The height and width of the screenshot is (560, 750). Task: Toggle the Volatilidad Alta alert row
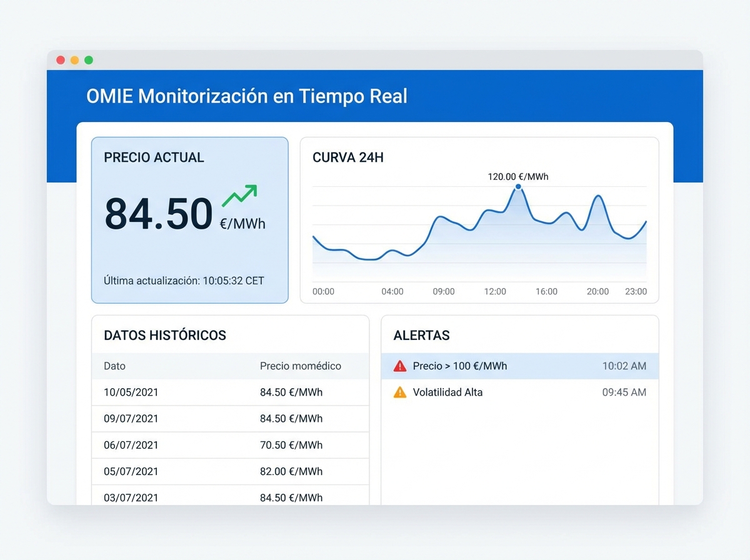pos(520,392)
